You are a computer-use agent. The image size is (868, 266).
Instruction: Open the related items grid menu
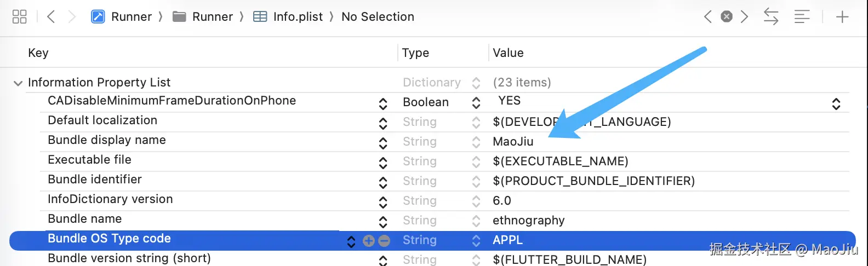tap(19, 17)
